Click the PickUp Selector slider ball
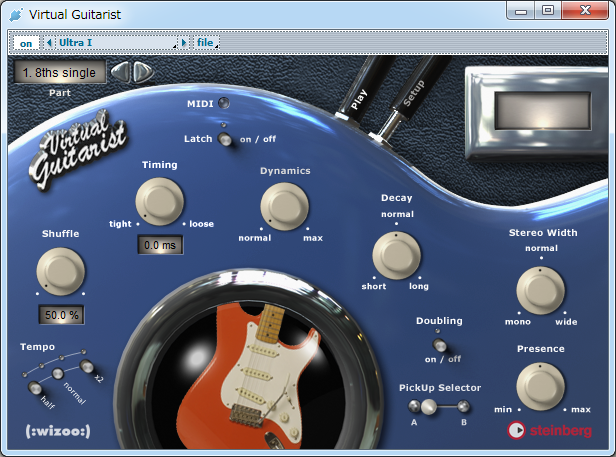This screenshot has width=616, height=457. pyautogui.click(x=429, y=406)
